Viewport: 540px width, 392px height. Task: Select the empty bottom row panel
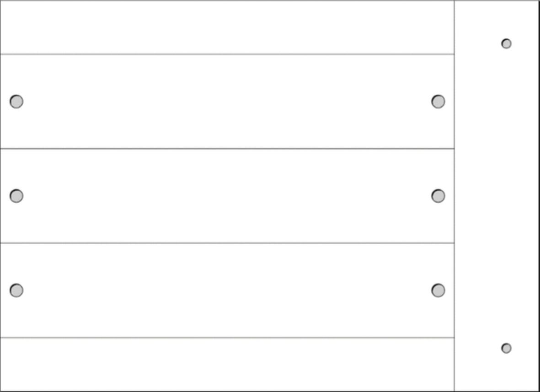coord(227,364)
